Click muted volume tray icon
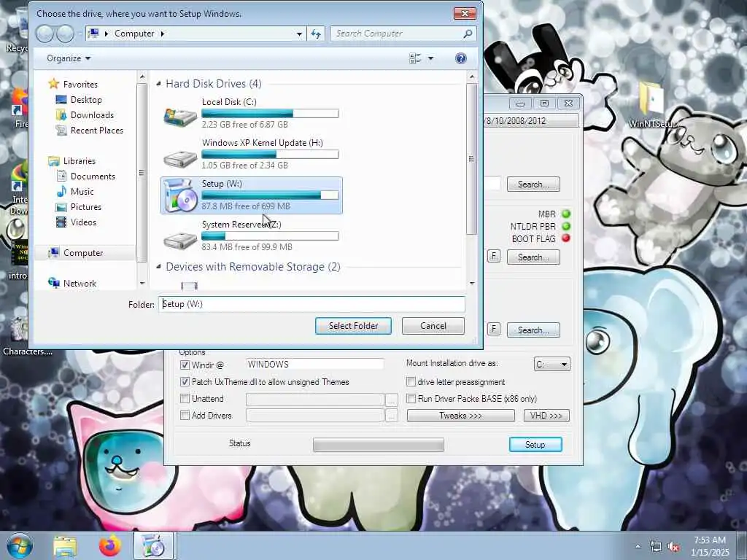 (673, 547)
